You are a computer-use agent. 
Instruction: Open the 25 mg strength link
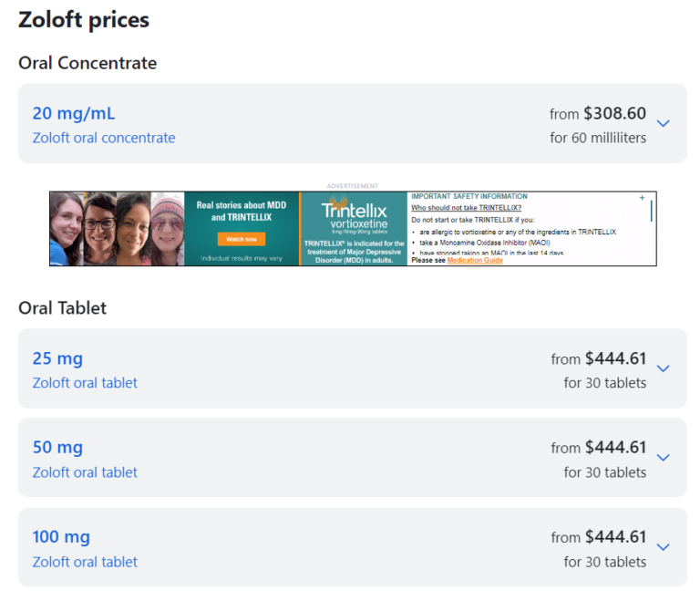click(x=57, y=358)
